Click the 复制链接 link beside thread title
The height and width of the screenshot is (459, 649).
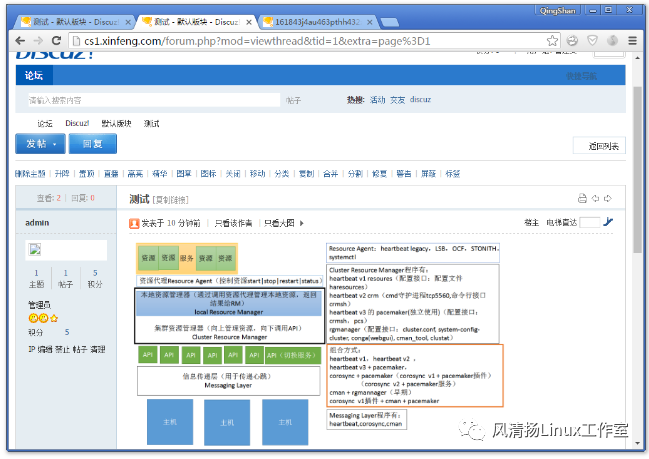pos(171,200)
